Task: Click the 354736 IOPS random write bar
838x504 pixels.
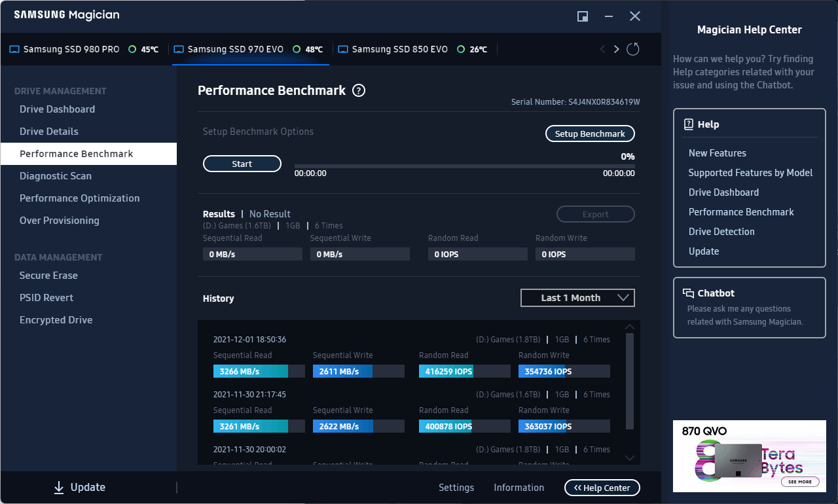Action: 564,371
